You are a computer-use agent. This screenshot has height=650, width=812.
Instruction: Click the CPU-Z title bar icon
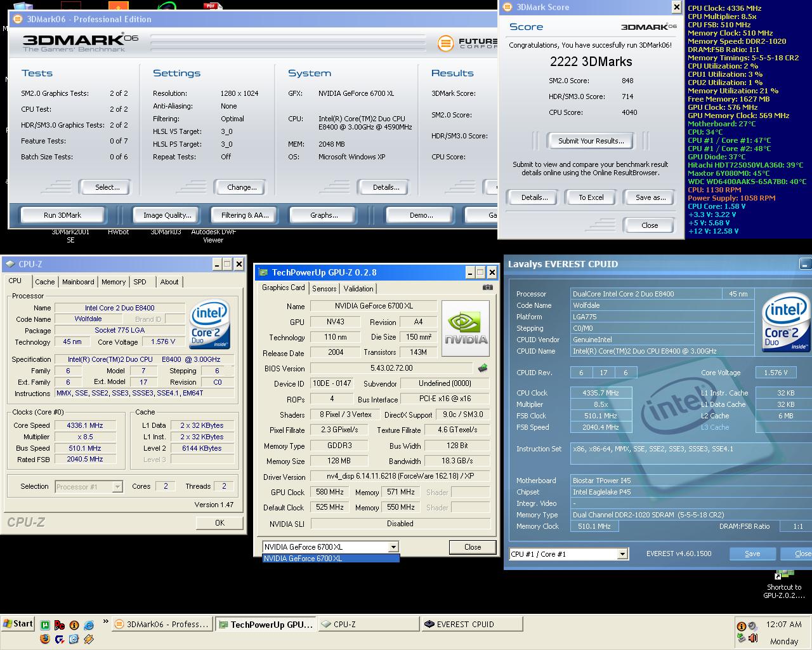10,264
